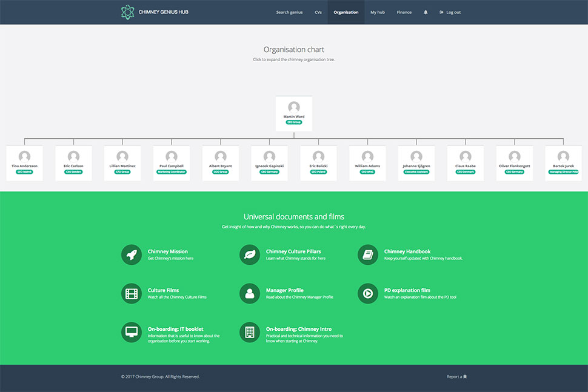The image size is (588, 392).
Task: Log out of the hub
Action: (450, 12)
